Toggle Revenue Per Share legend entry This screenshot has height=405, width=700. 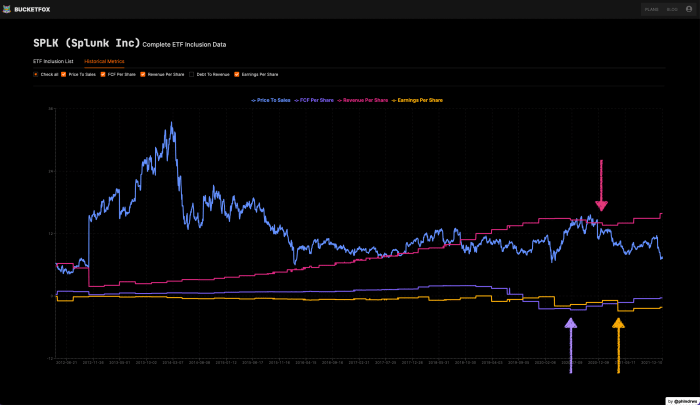tap(362, 100)
